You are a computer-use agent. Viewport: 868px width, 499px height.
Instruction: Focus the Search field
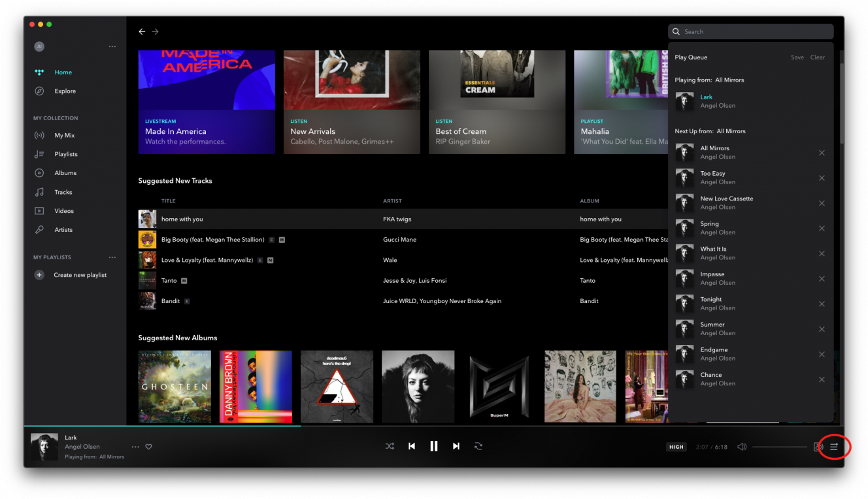[750, 31]
